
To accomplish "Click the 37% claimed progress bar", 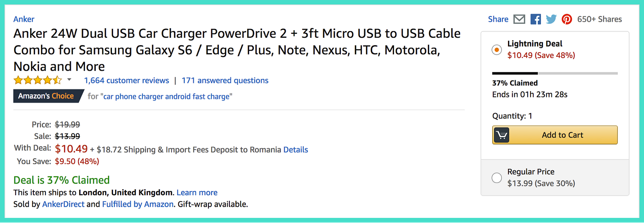I will click(555, 73).
